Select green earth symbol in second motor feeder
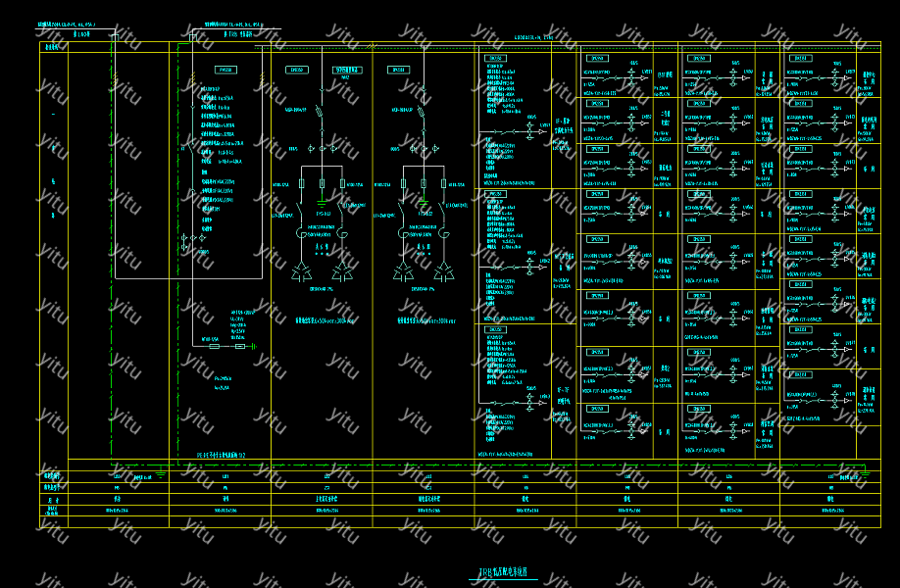This screenshot has width=900, height=588. click(x=423, y=204)
